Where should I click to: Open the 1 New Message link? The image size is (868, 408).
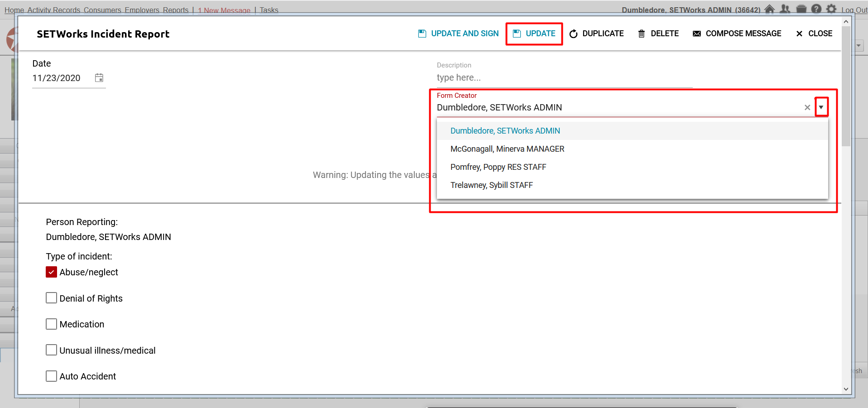[x=224, y=10]
